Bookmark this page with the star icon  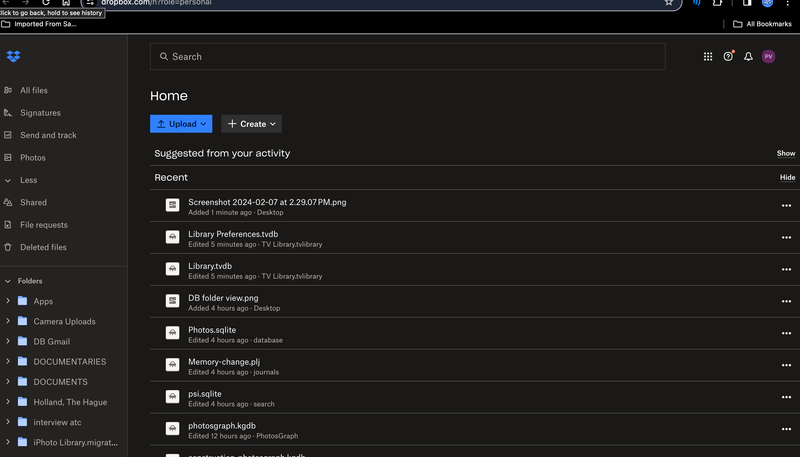669,3
